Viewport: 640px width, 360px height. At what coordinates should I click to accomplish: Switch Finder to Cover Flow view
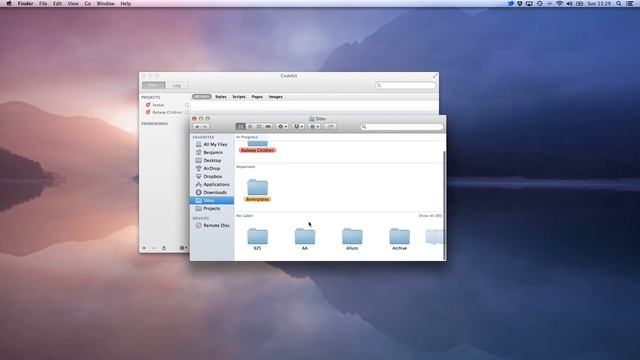(268, 127)
